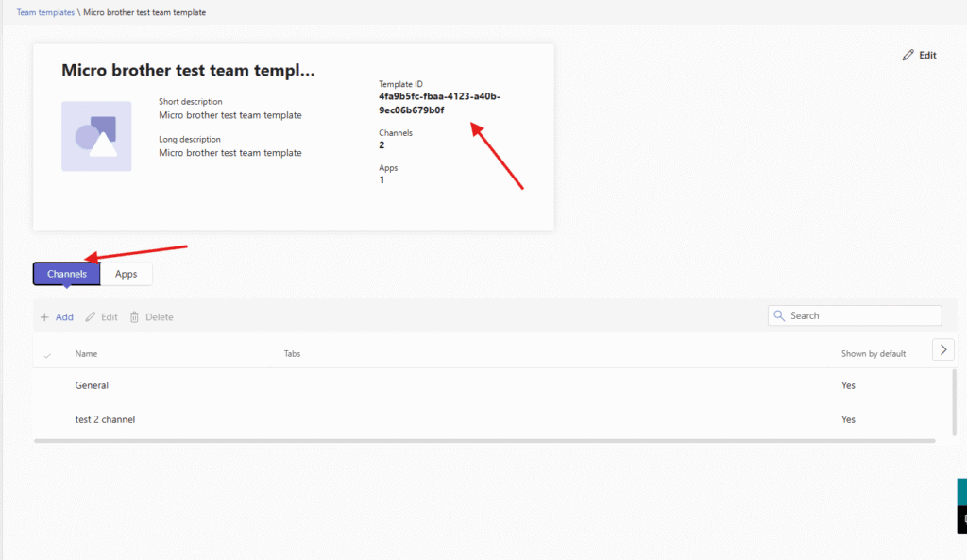
Task: Switch to the Apps tab
Action: 127,274
